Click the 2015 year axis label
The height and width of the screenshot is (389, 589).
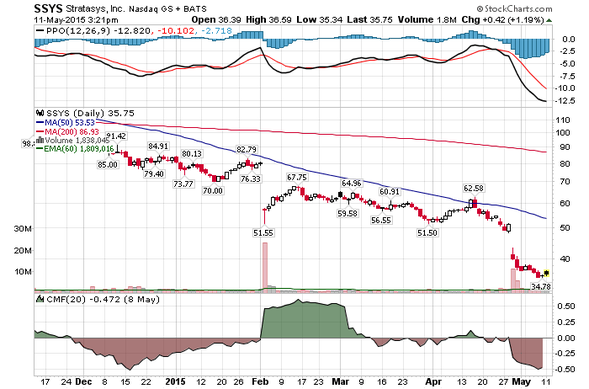coord(175,381)
